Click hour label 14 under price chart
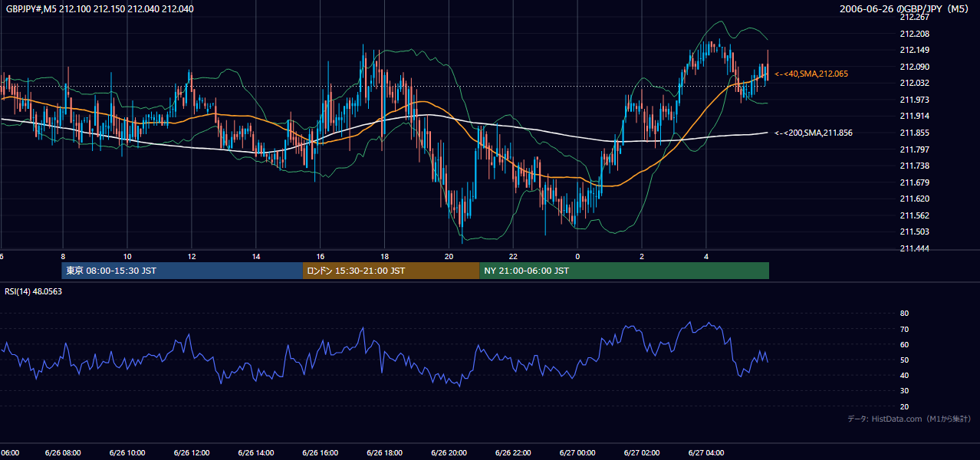980x460 pixels. pos(256,256)
